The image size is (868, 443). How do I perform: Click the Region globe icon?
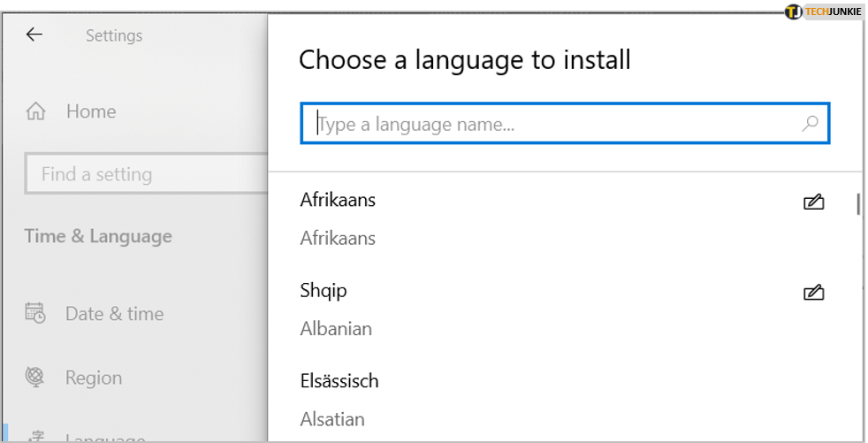(34, 377)
